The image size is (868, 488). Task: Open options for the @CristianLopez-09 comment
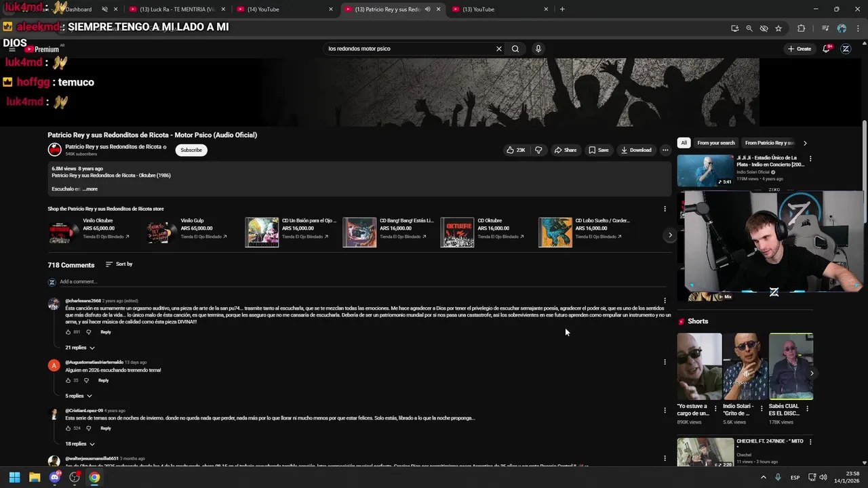pyautogui.click(x=665, y=410)
